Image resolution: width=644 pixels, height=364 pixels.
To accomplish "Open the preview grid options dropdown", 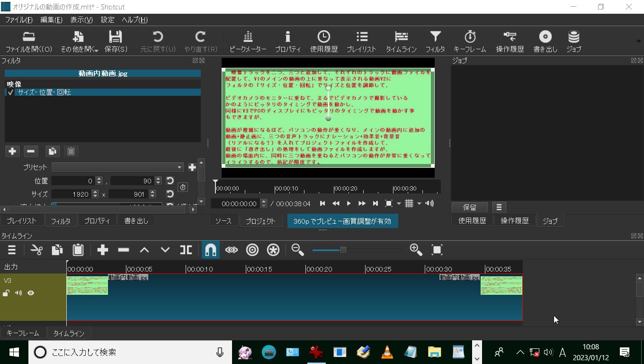I will coord(419,204).
